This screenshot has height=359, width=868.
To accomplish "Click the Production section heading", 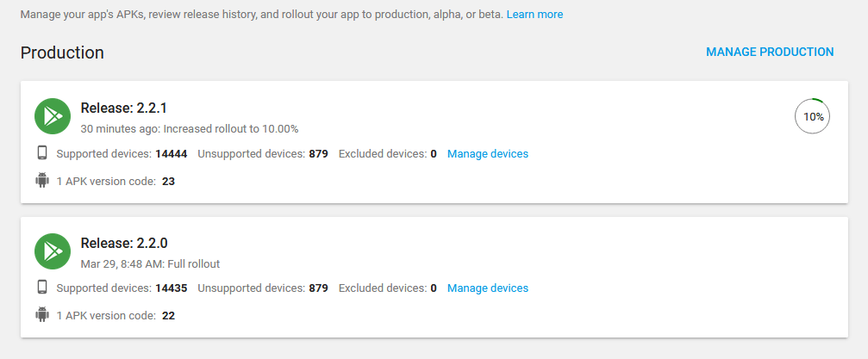I will pos(62,53).
